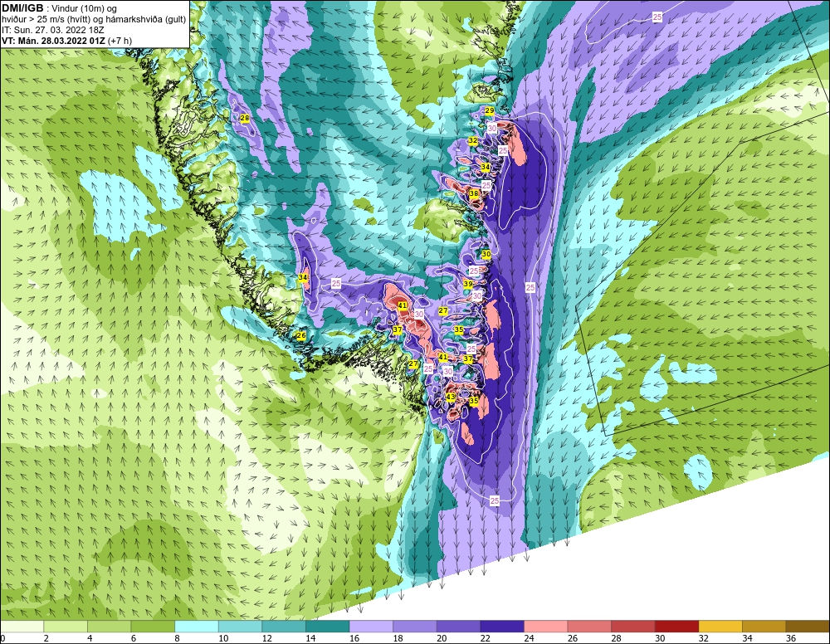Viewport: 830px width, 644px height.
Task: Pick the 14–16 dark teal legend swatch
Action: [327, 627]
